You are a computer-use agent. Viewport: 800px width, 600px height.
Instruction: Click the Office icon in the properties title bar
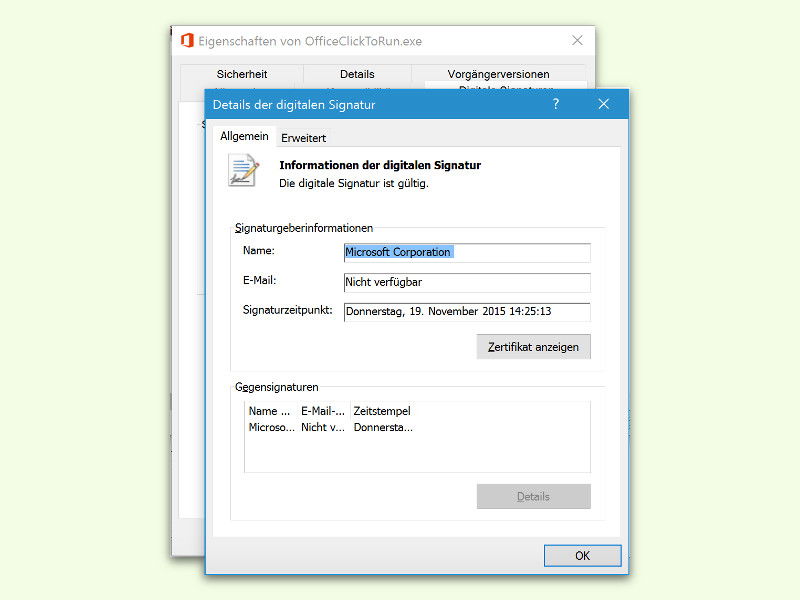pos(187,41)
